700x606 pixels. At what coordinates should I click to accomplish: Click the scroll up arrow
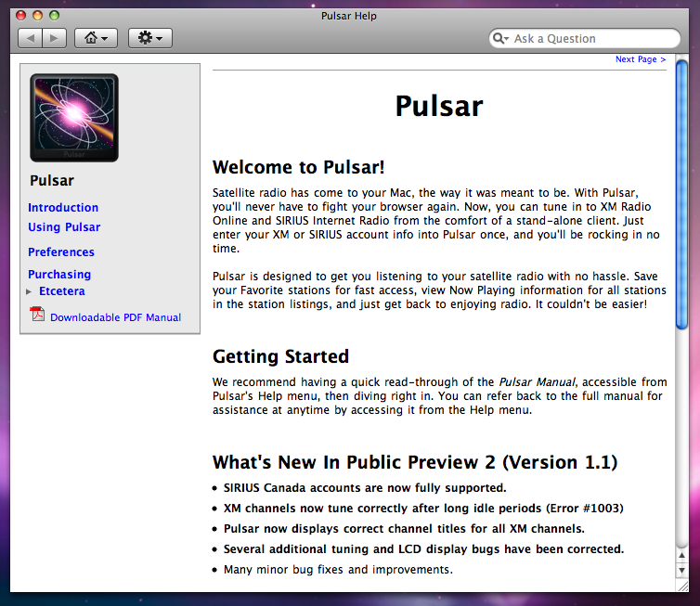point(681,556)
